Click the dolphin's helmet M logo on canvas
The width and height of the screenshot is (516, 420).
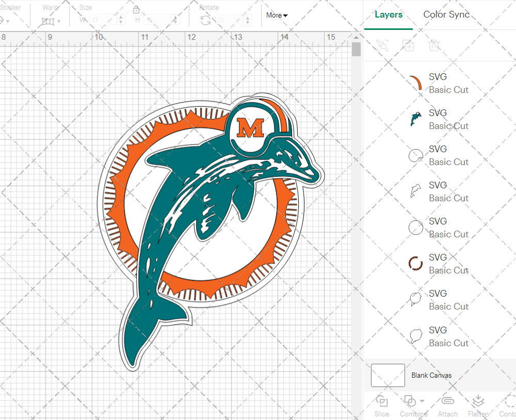[250, 128]
